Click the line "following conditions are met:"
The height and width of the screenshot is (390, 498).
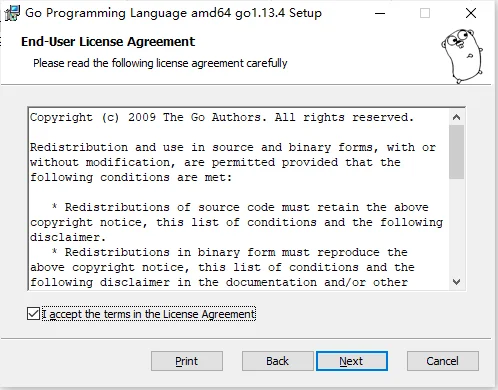coord(131,177)
